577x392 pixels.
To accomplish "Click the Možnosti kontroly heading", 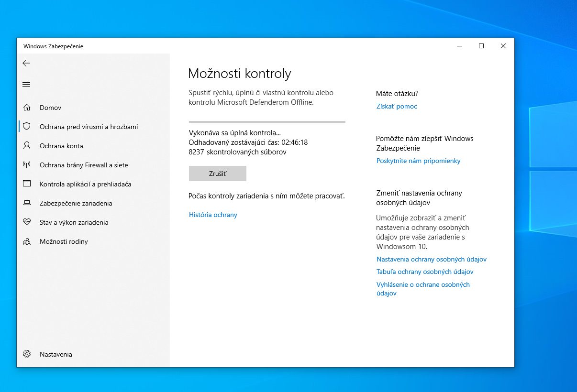I will coord(240,74).
